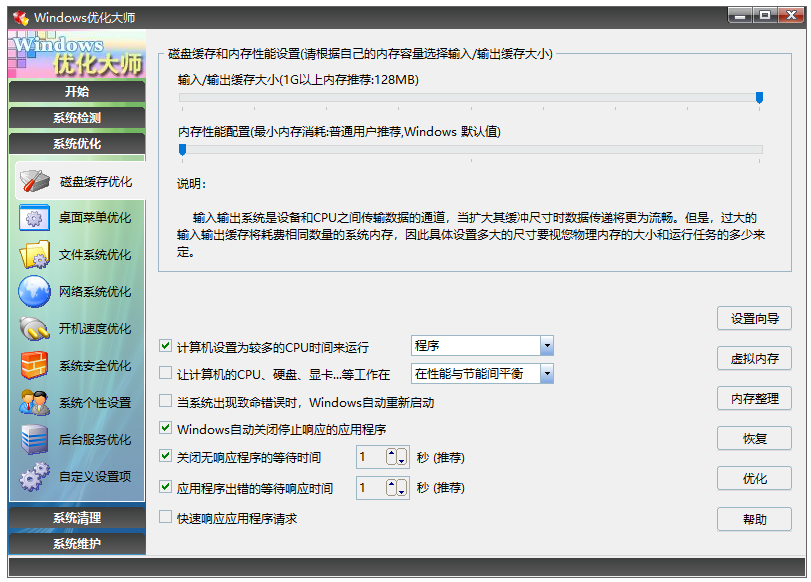
Task: Click the middle of the 内存性能配置 slider track
Action: coord(471,150)
